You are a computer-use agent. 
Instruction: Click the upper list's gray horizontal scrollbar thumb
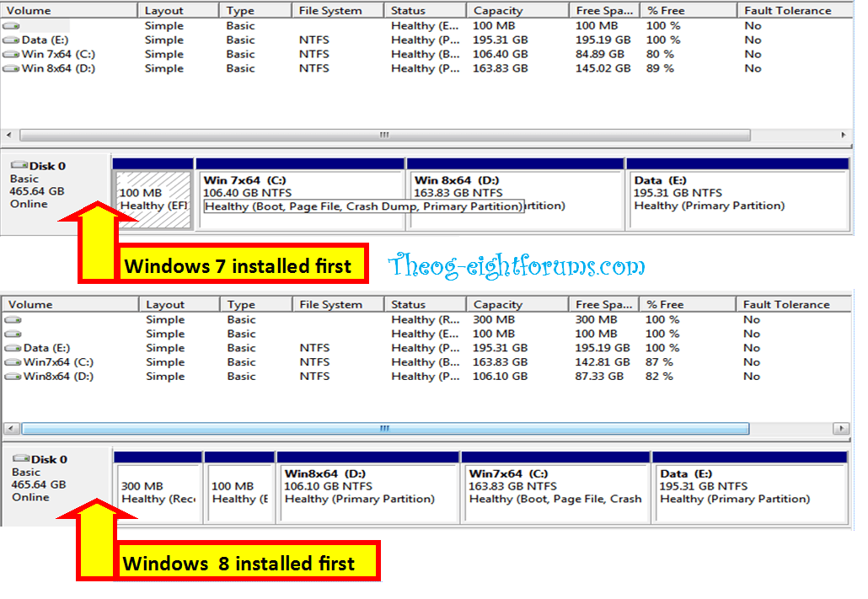click(x=385, y=135)
